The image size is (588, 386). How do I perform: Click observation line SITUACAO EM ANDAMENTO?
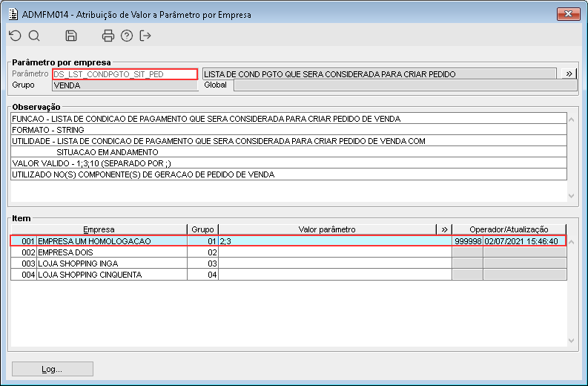[288, 152]
